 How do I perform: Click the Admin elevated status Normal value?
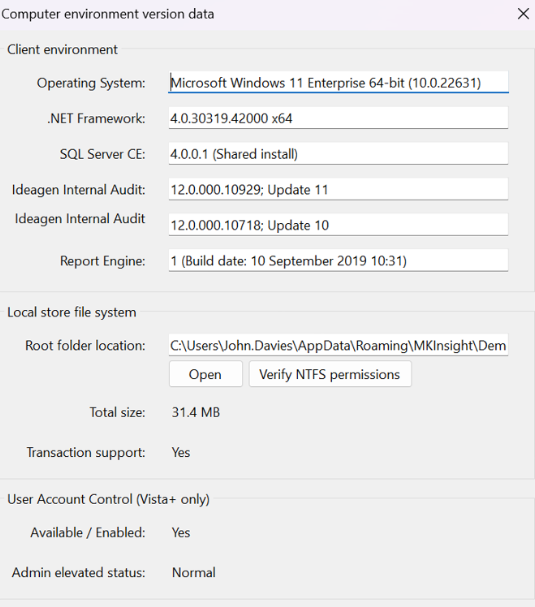click(x=194, y=572)
